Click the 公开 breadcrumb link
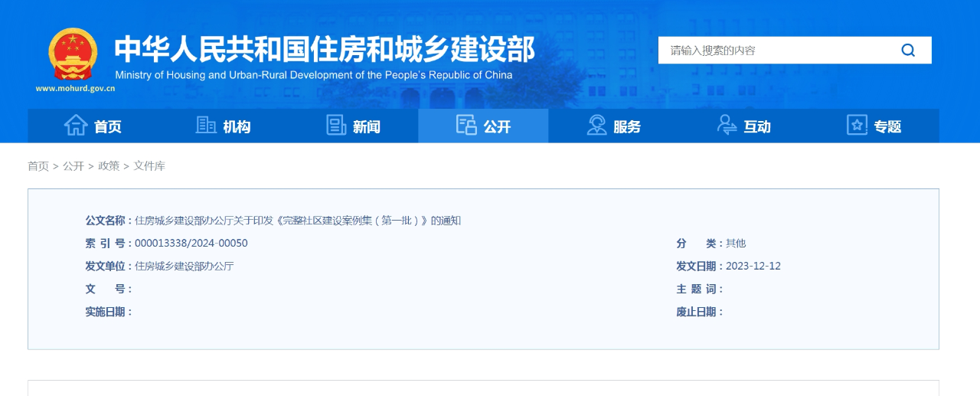980x396 pixels. (x=73, y=166)
